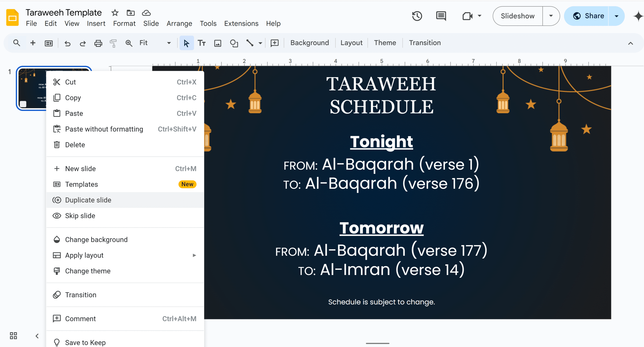Select the Shape tool icon
Viewport: 644px width, 347px height.
(x=234, y=43)
